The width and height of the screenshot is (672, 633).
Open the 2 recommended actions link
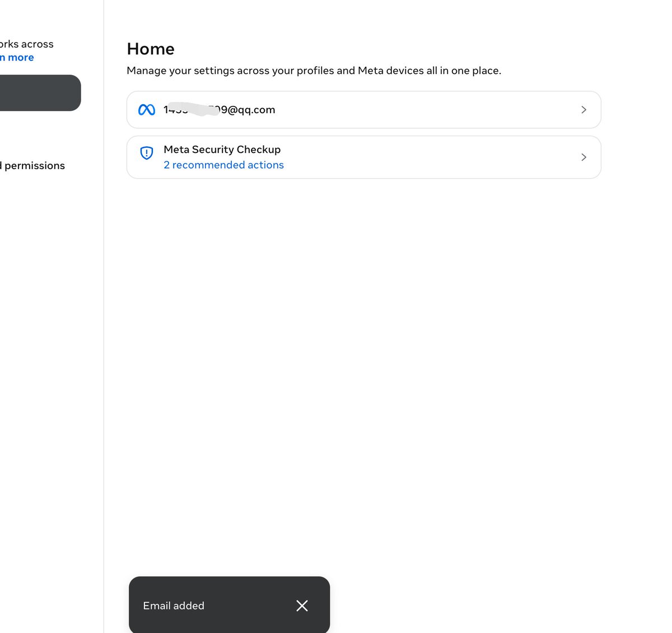[x=223, y=165]
